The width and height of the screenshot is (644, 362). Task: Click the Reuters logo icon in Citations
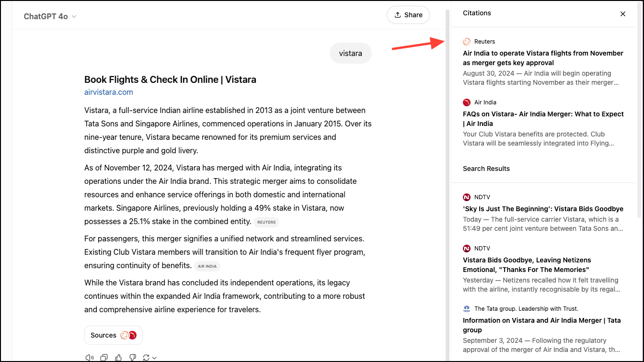tap(467, 42)
